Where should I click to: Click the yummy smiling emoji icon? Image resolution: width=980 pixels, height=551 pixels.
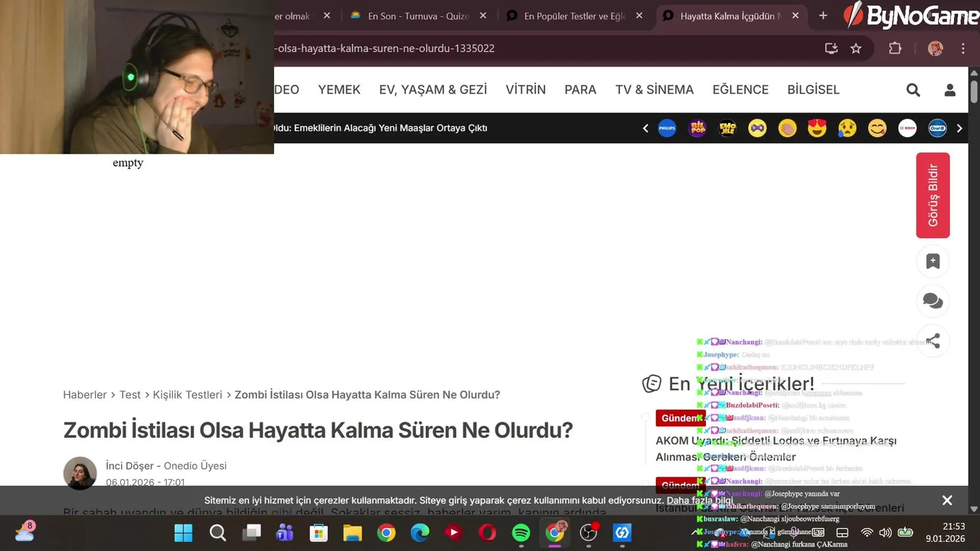click(x=877, y=129)
